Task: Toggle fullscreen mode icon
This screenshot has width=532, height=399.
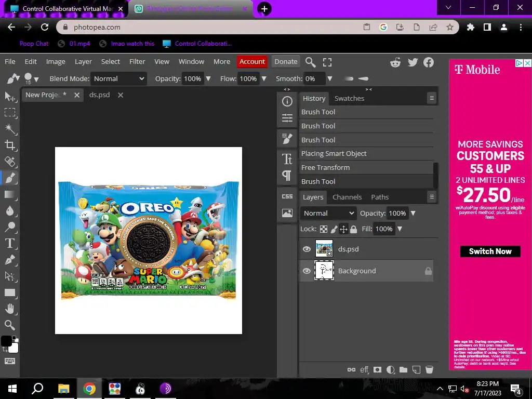Action: pyautogui.click(x=327, y=62)
